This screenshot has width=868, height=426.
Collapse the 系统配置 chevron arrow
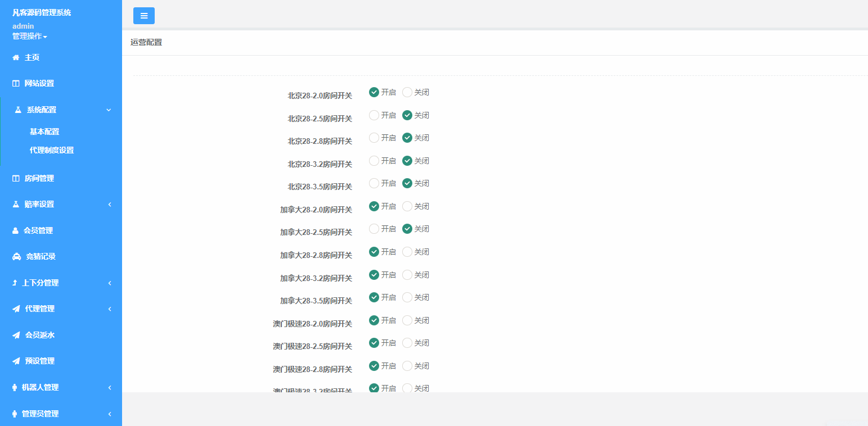[109, 110]
